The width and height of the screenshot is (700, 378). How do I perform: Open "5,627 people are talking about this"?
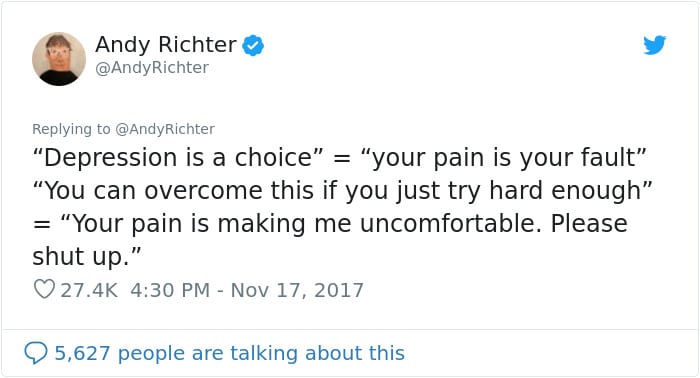[229, 353]
